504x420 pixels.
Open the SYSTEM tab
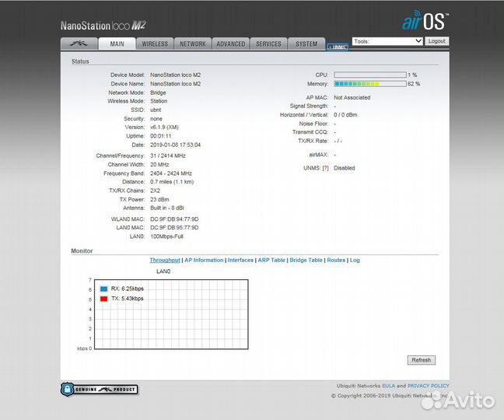point(306,44)
